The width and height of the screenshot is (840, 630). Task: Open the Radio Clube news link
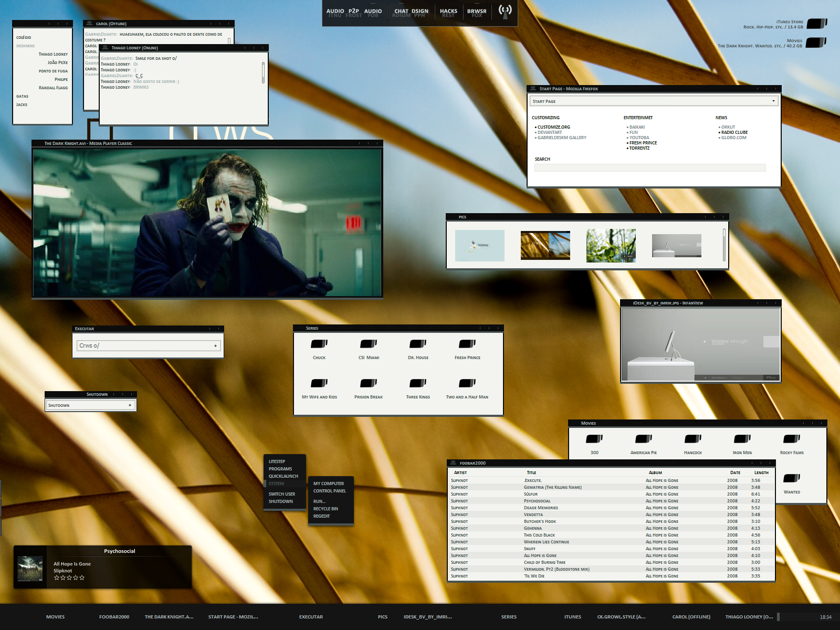pyautogui.click(x=734, y=132)
